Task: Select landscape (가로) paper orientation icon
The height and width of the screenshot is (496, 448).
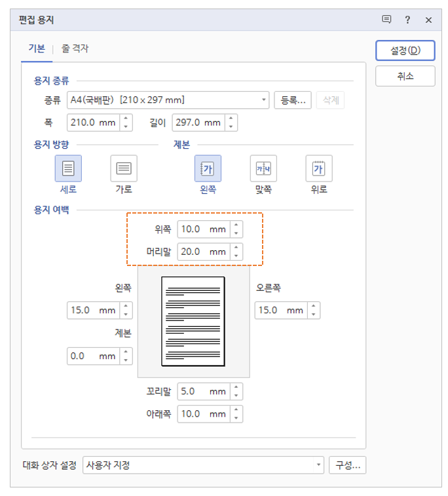Action: tap(124, 168)
